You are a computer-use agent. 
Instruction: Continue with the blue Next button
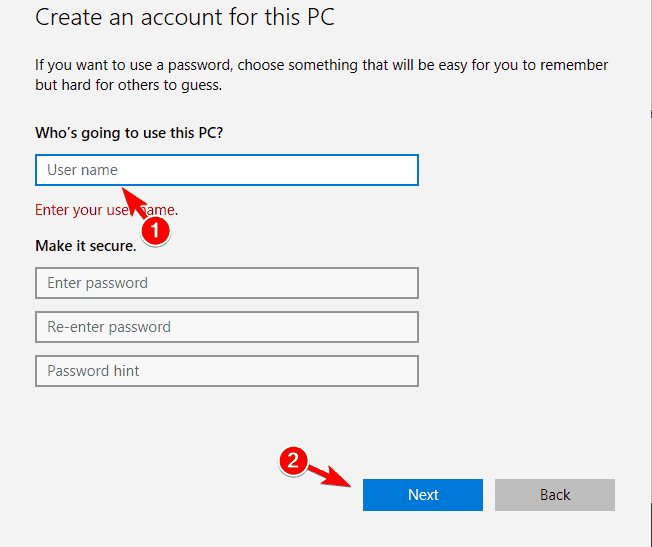tap(423, 495)
